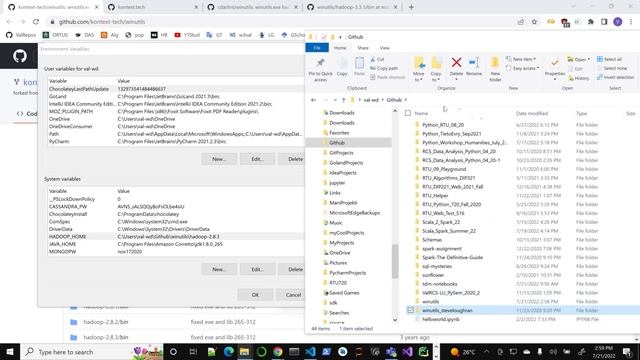Open the New item dropdown
The image size is (640, 360).
click(x=521, y=59)
